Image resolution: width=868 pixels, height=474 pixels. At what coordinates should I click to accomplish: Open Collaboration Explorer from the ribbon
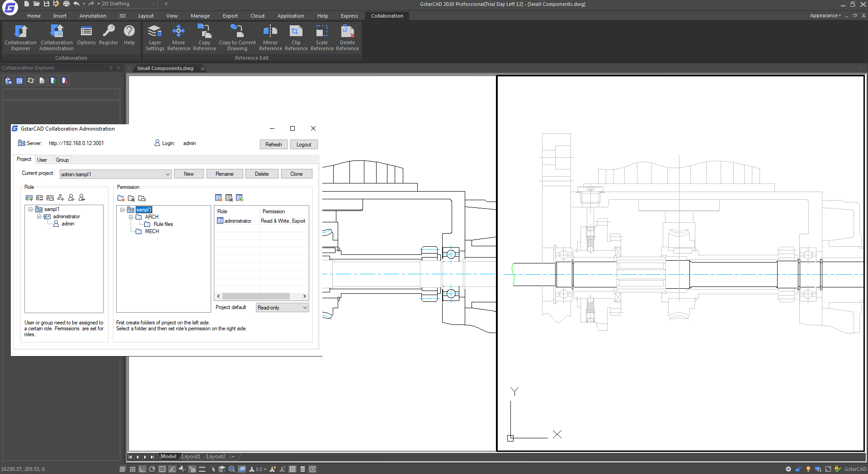pyautogui.click(x=20, y=38)
